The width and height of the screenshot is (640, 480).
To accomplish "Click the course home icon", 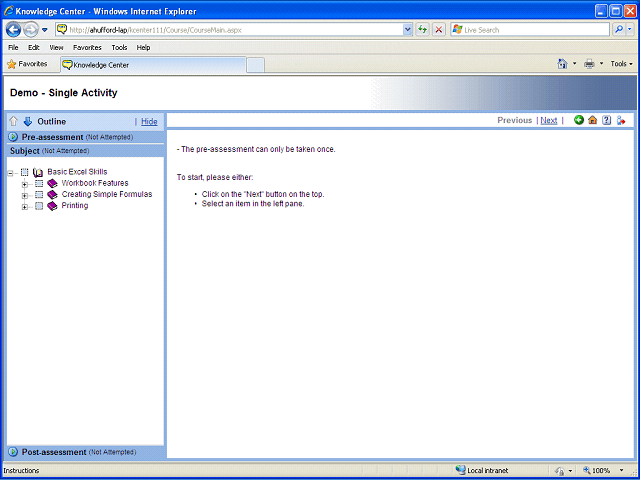I will 593,120.
